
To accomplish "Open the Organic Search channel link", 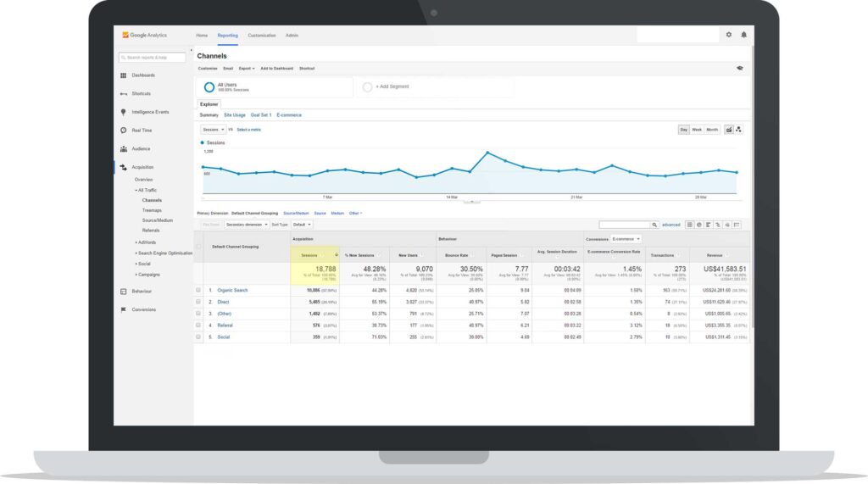I will click(232, 290).
